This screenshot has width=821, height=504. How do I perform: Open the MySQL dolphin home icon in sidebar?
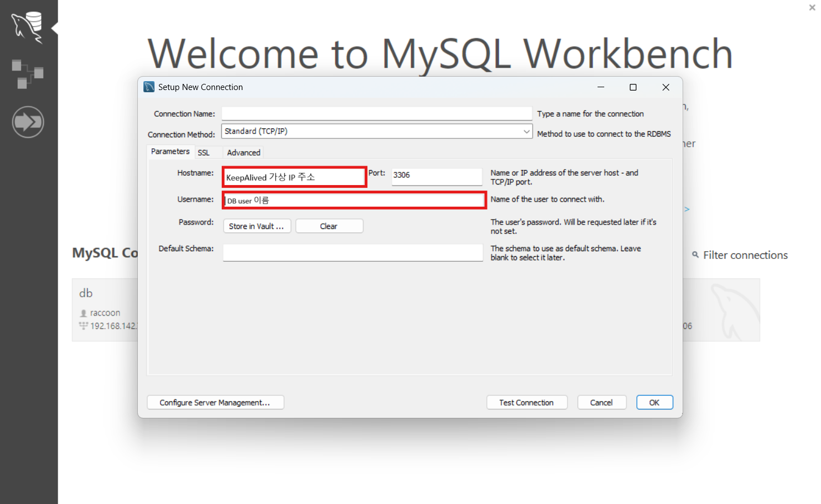pyautogui.click(x=27, y=27)
